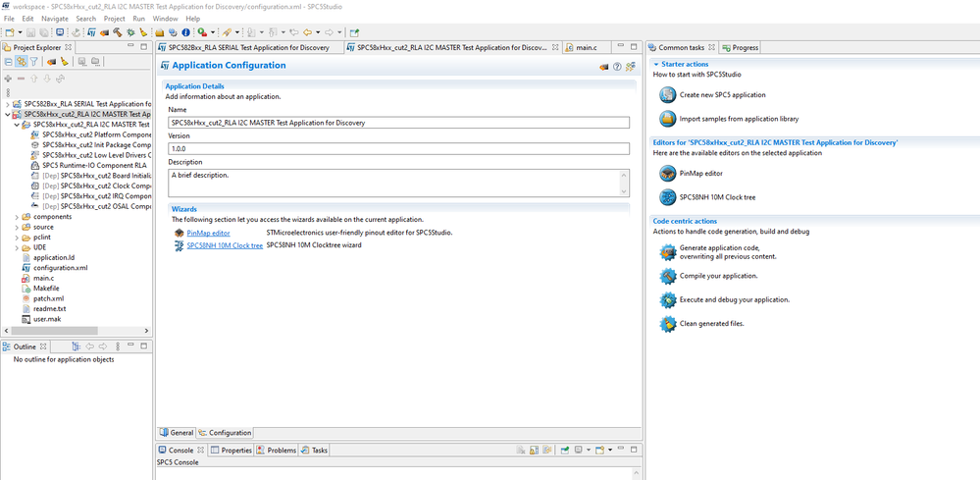Open the display selected console dropdown arrow

(589, 450)
